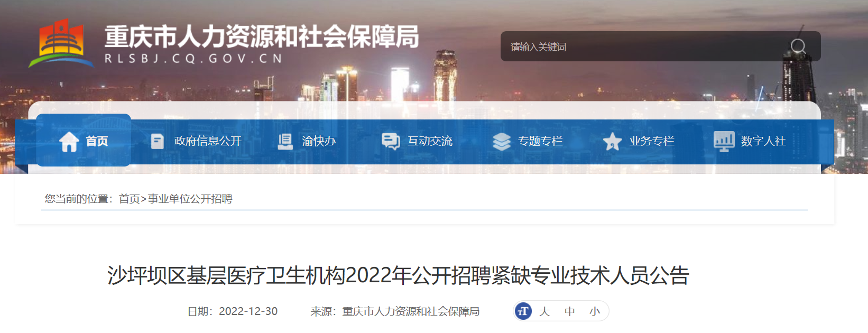
Task: Click 事业单位公开招聘 breadcrumb link
Action: point(190,199)
